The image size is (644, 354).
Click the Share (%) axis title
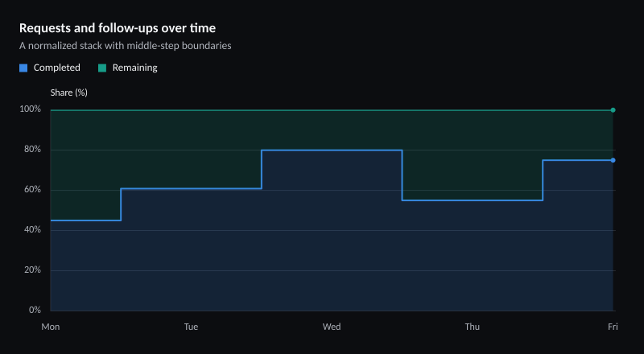coord(69,93)
